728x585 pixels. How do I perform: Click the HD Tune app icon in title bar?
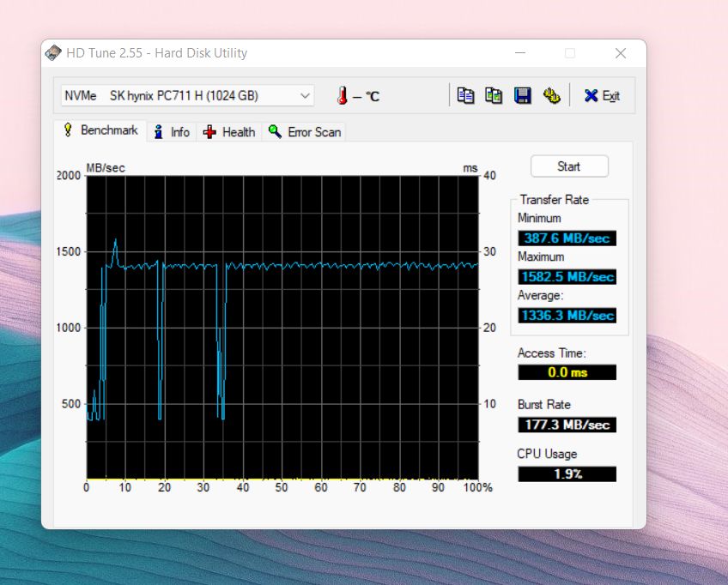53,53
